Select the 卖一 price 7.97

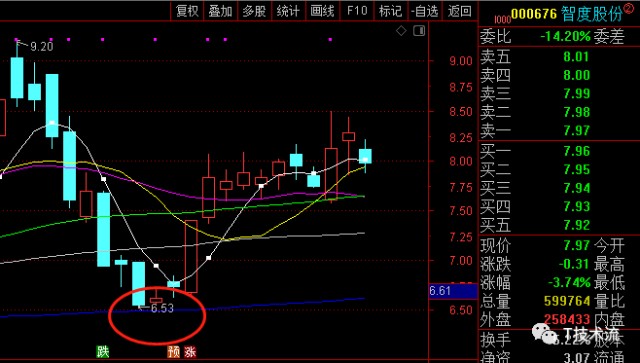pos(576,131)
